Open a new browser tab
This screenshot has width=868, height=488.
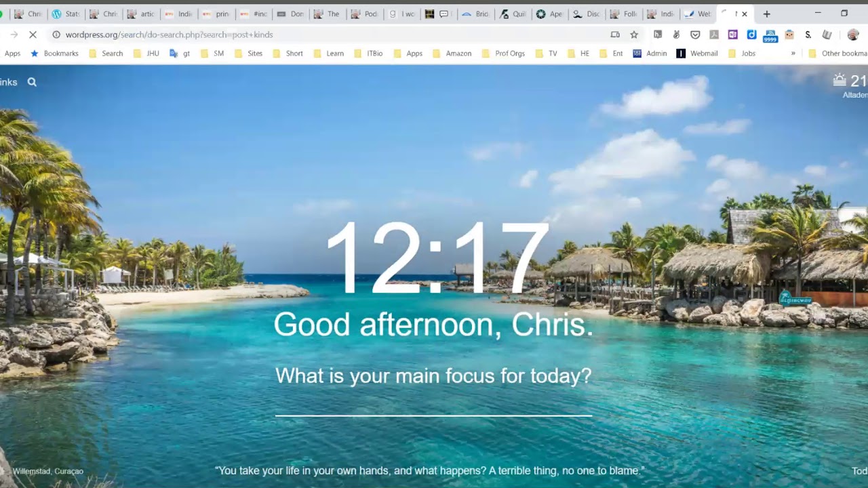pos(767,14)
